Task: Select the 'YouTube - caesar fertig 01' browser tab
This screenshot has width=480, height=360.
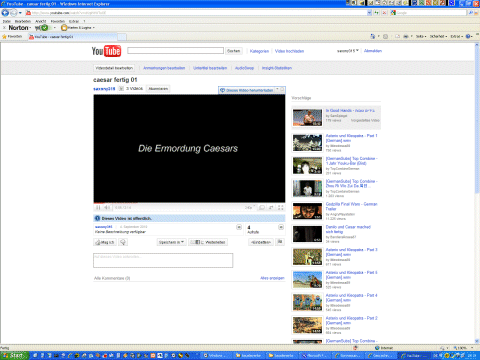Action: 73,37
